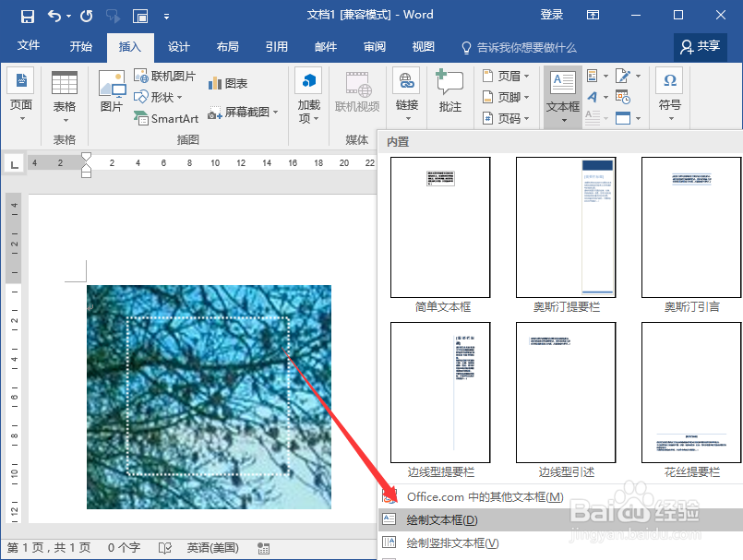Open the Header dropdown menu
Viewport: 743px width, 560px height.
pyautogui.click(x=506, y=76)
